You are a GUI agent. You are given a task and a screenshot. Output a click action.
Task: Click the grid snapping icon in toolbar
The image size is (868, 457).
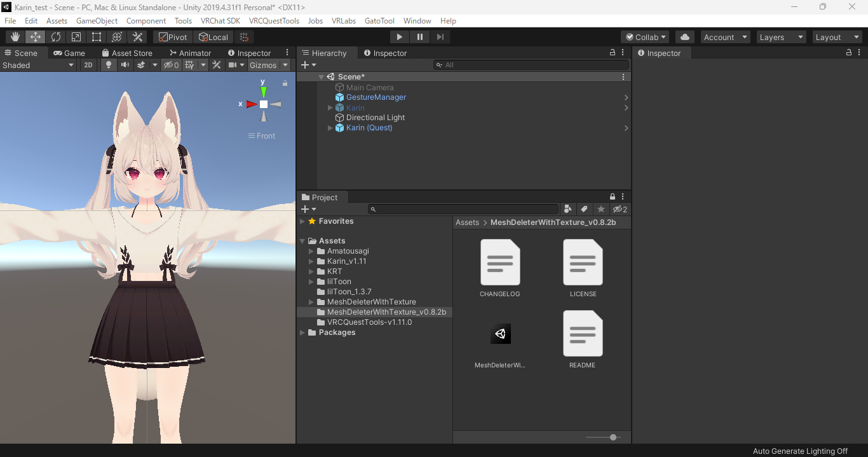pyautogui.click(x=243, y=38)
